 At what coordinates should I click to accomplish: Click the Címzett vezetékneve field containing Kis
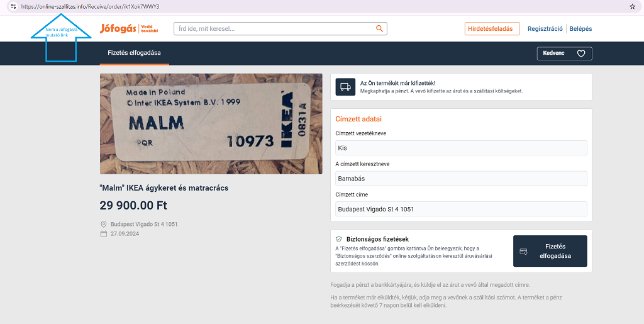(x=461, y=148)
